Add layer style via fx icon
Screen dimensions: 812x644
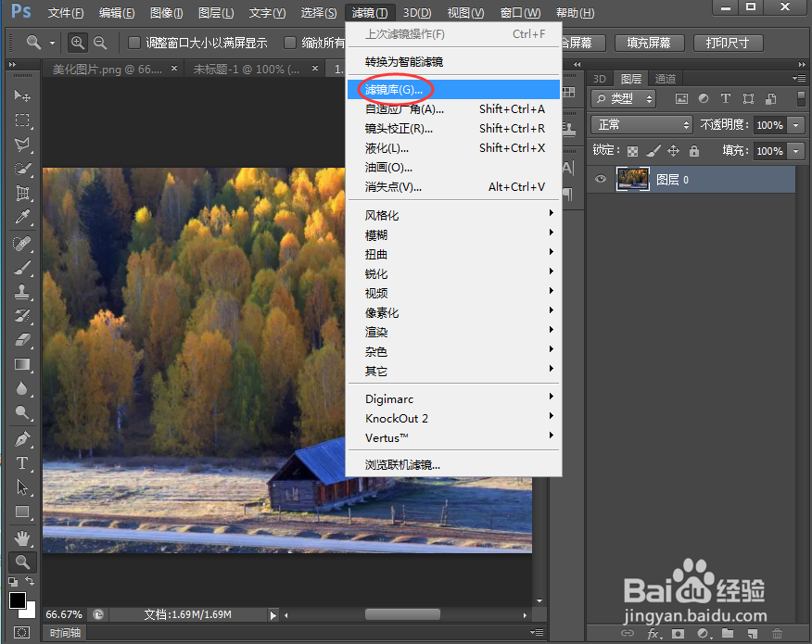point(653,633)
